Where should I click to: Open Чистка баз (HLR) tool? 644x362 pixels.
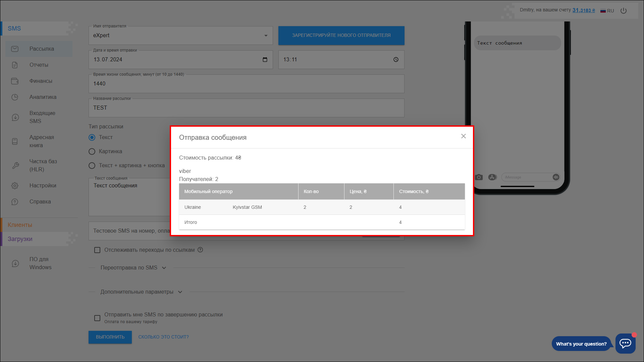click(x=42, y=165)
